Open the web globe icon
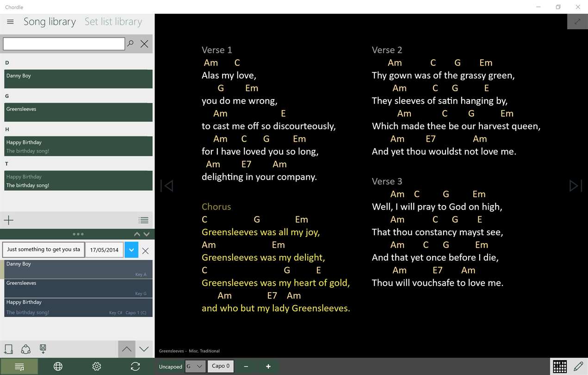Image resolution: width=588 pixels, height=375 pixels. (58, 367)
